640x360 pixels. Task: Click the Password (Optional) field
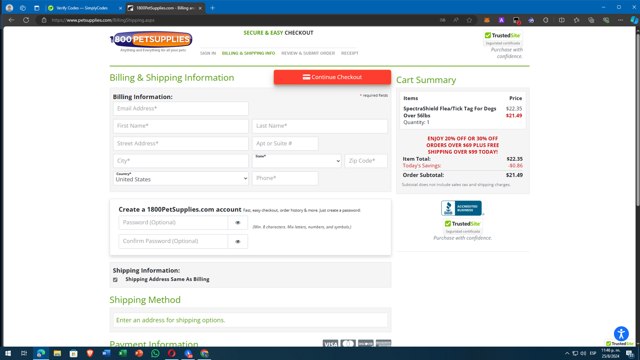pyautogui.click(x=173, y=223)
